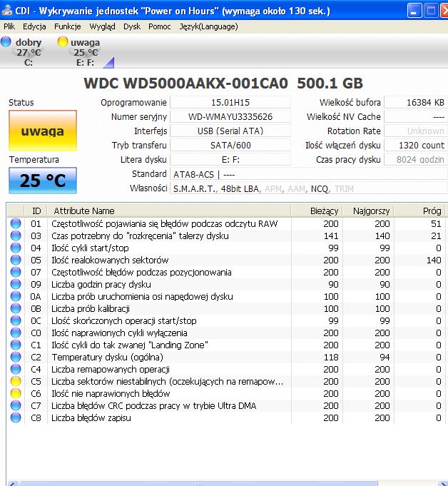The width and height of the screenshot is (448, 486).
Task: Click status icon of attribute C2 row
Action: (16, 357)
